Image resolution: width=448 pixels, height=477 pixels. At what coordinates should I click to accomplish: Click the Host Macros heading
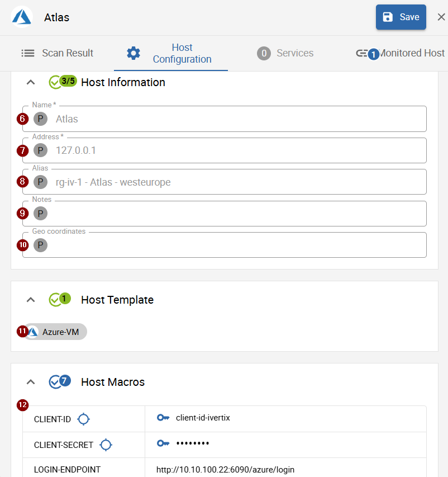113,382
